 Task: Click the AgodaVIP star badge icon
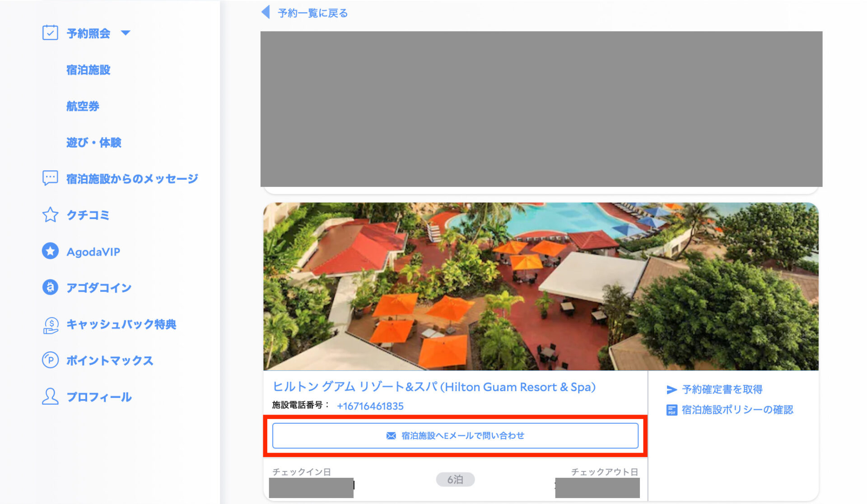pos(50,251)
